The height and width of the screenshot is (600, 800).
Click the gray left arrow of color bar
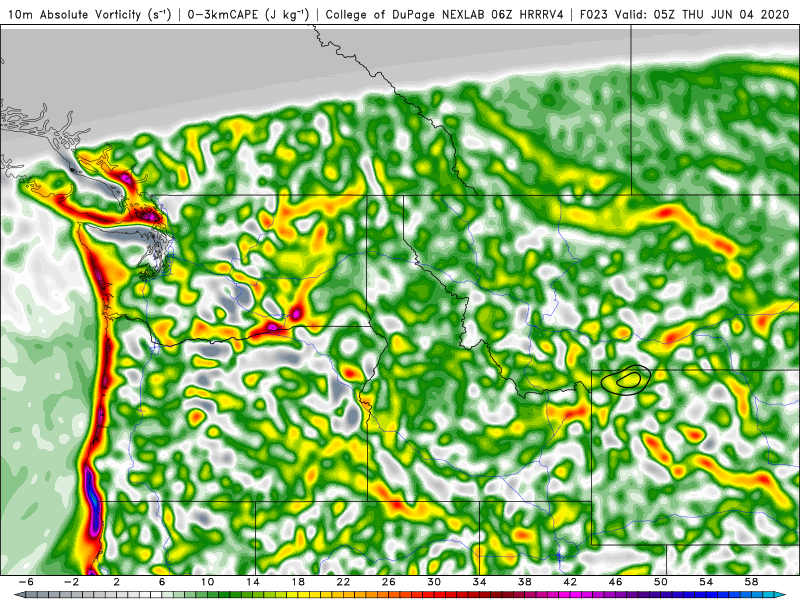tap(19, 595)
